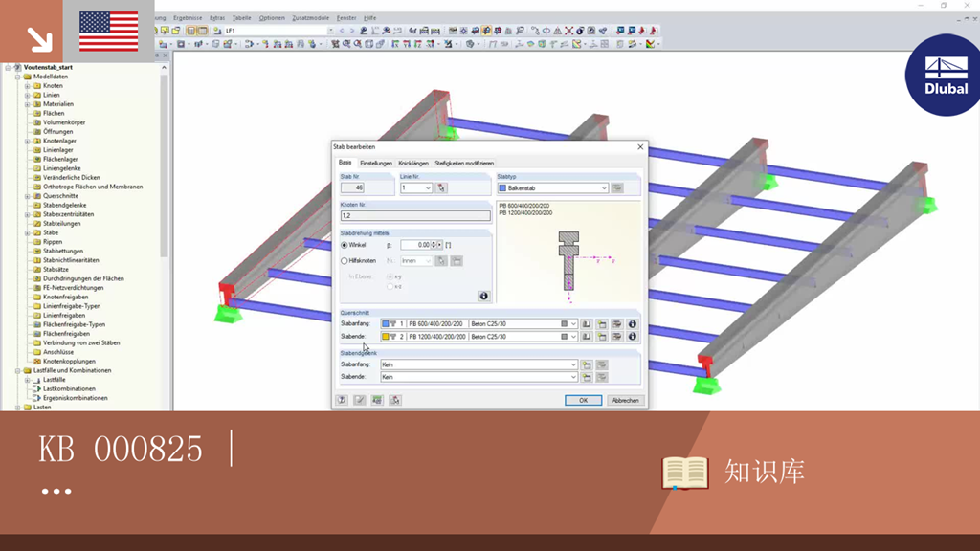
Task: Open the Tabelle menu
Action: pos(242,18)
